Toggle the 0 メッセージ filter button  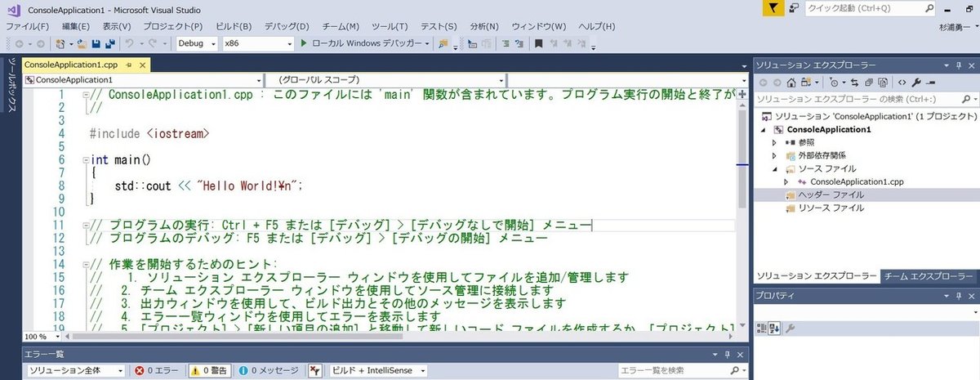click(269, 370)
